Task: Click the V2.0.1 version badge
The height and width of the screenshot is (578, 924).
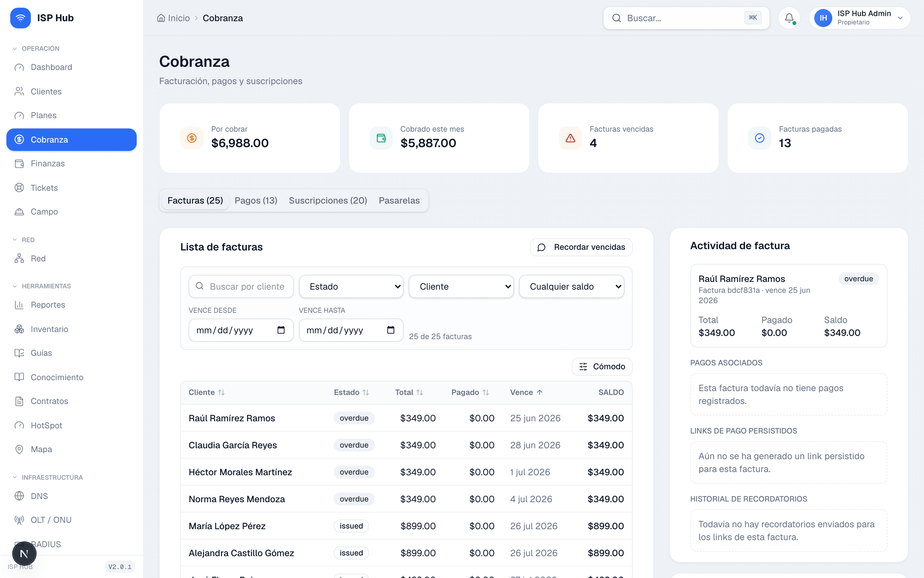Action: pos(120,566)
